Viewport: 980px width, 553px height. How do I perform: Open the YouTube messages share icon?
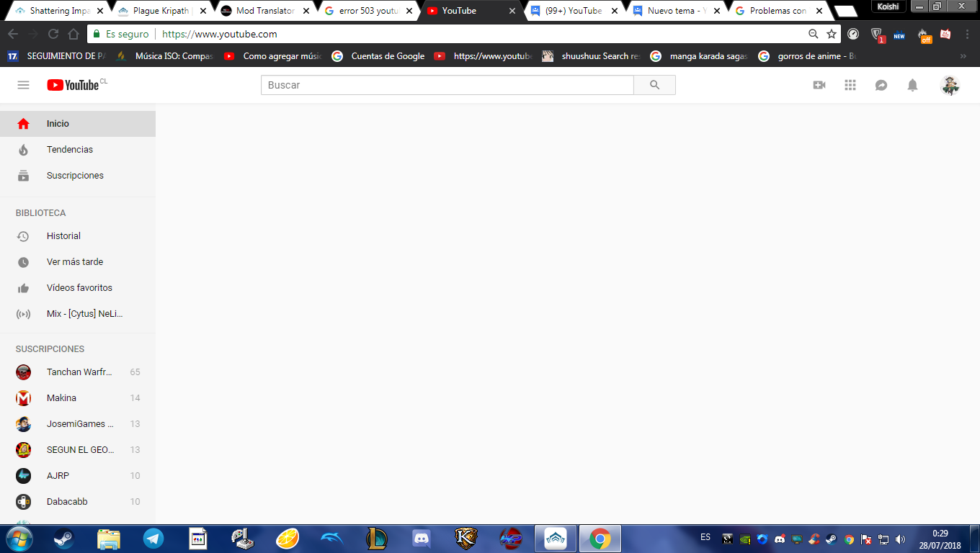click(881, 85)
